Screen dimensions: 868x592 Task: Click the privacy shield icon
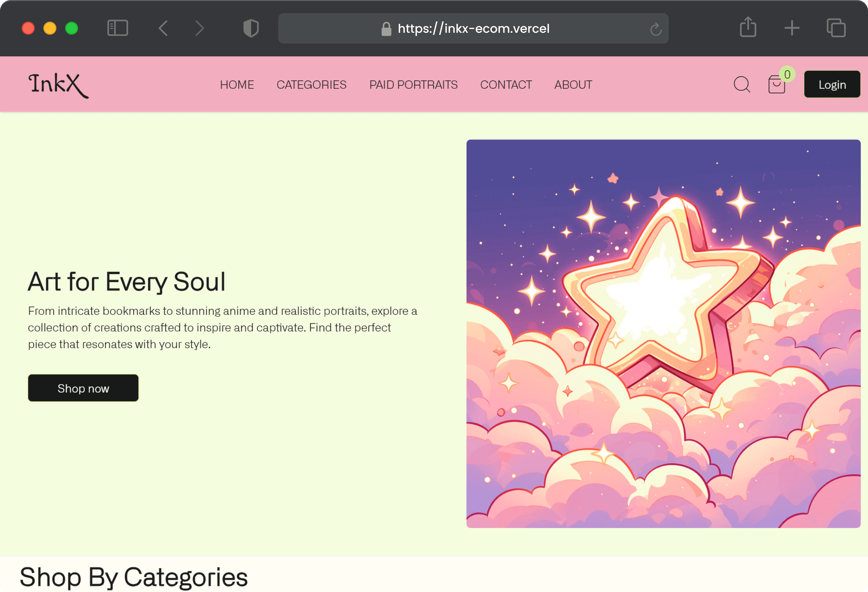tap(251, 28)
